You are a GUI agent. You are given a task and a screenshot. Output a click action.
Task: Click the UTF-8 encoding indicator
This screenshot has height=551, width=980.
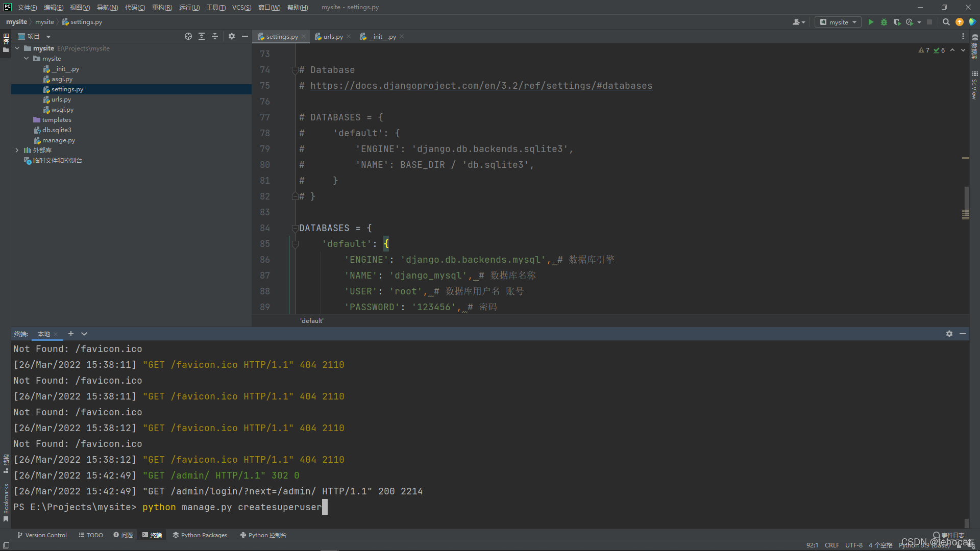(x=854, y=545)
